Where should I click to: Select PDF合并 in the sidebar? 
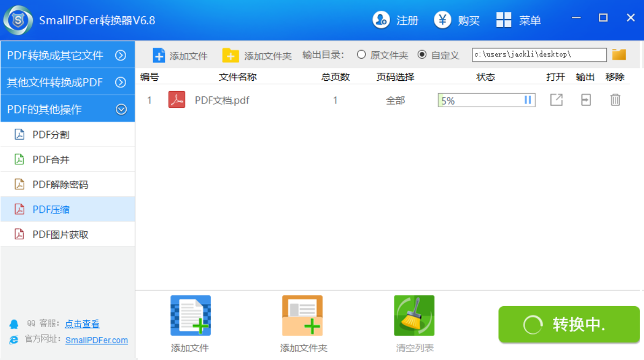coord(51,160)
